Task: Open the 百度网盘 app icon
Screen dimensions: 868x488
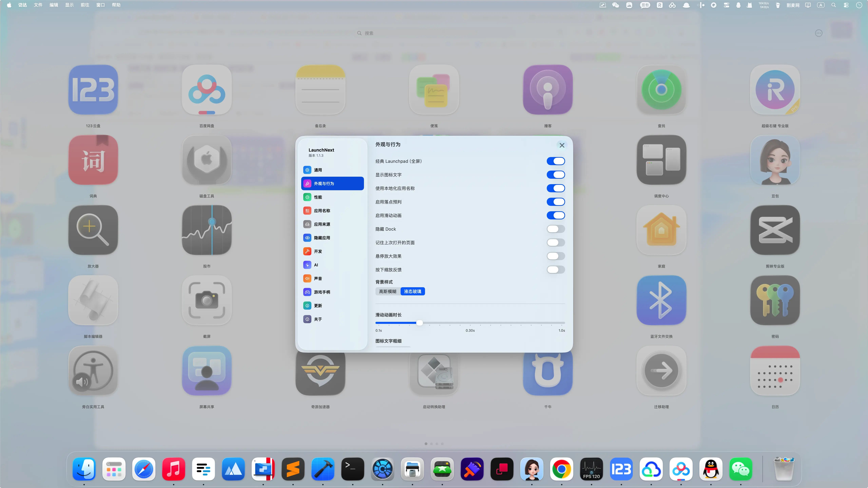Action: tap(207, 90)
